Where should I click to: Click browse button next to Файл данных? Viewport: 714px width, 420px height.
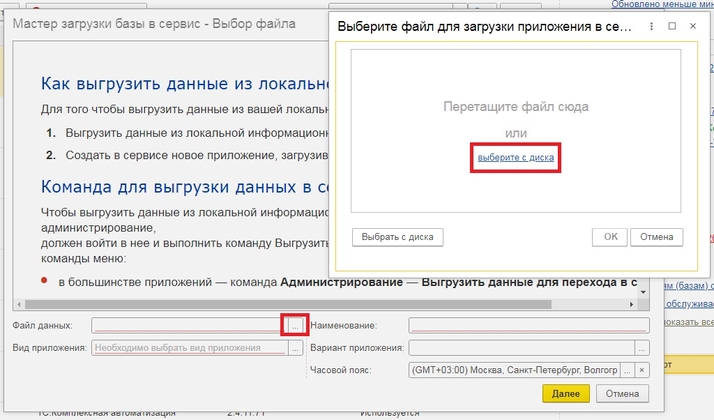point(294,325)
